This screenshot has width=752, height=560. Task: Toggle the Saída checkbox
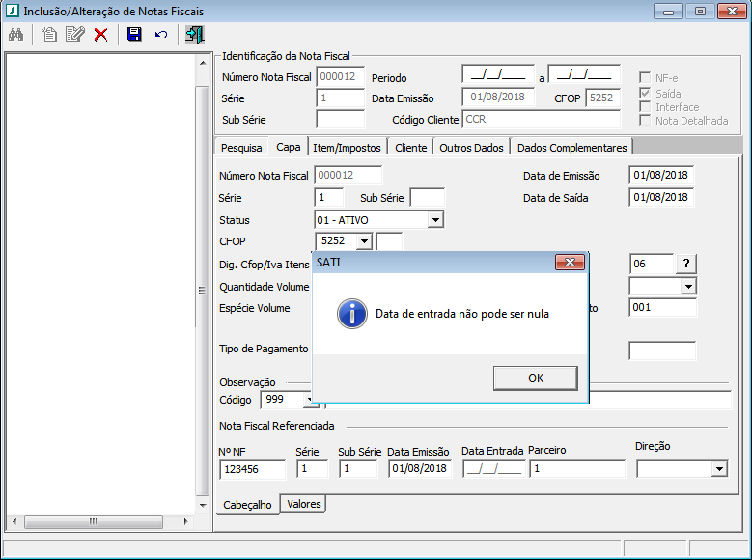pyautogui.click(x=645, y=94)
